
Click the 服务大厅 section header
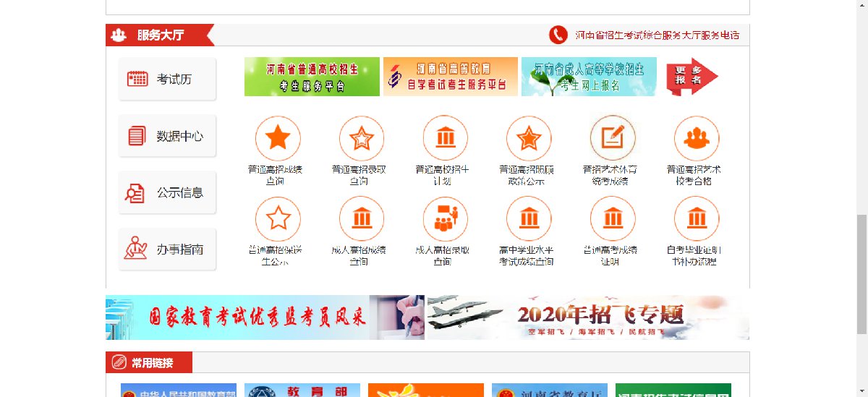(160, 35)
